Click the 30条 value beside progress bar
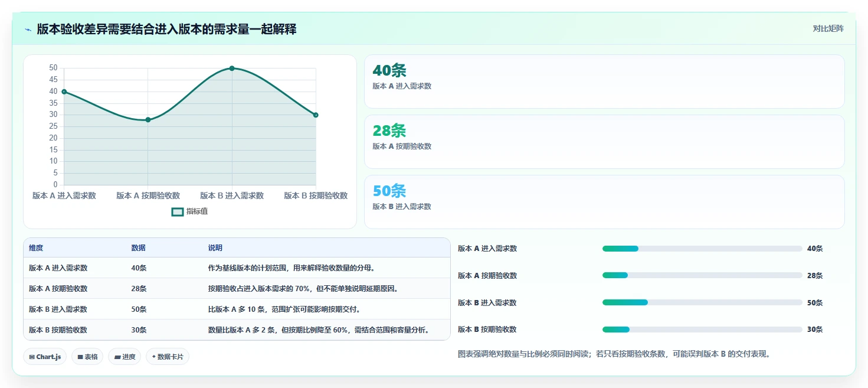 [815, 330]
